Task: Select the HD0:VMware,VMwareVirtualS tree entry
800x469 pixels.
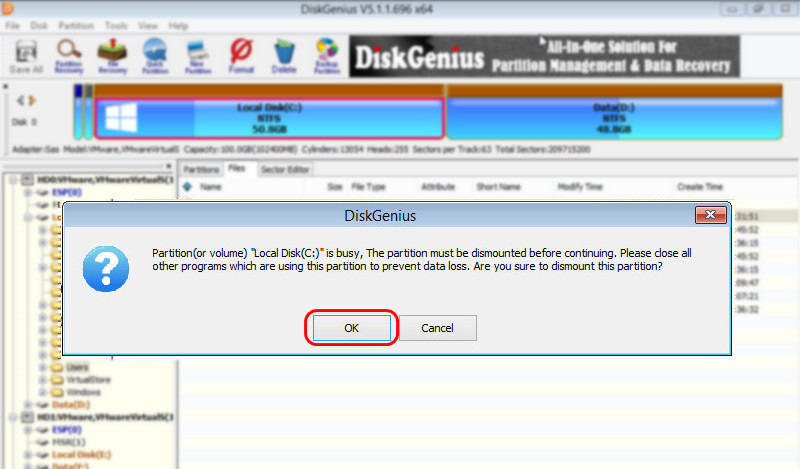Action: tap(105, 180)
